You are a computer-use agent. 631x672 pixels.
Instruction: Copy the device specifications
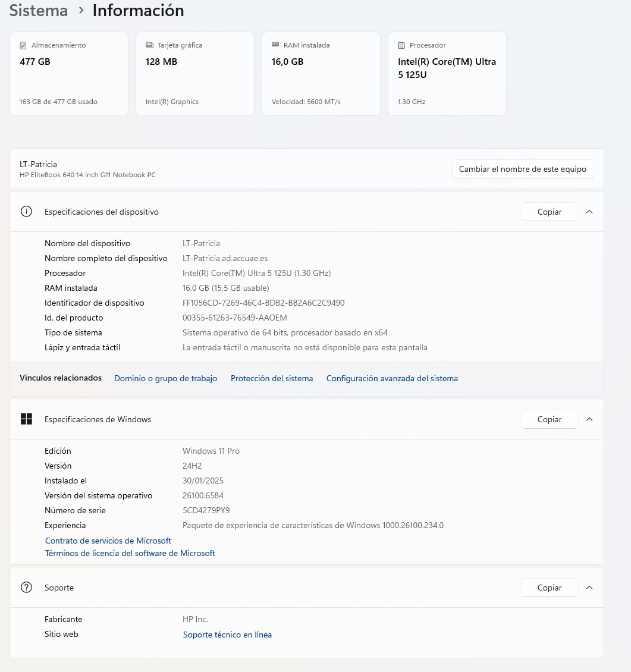549,212
